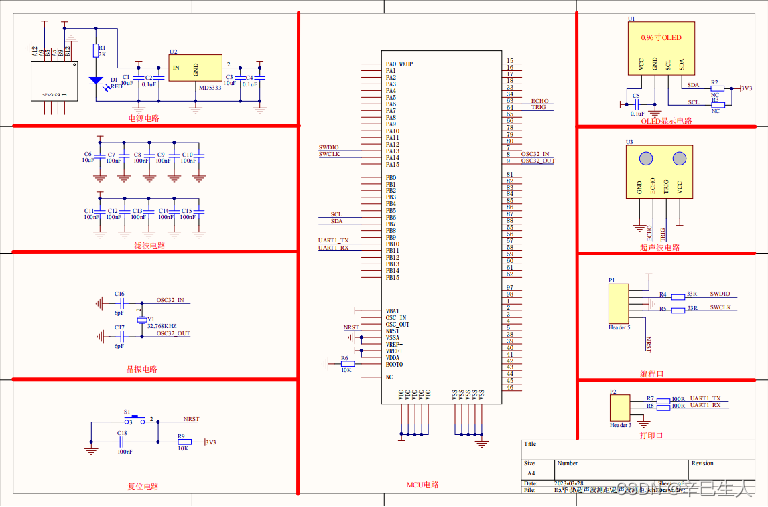Select resistor R1 above the diode

(96, 50)
